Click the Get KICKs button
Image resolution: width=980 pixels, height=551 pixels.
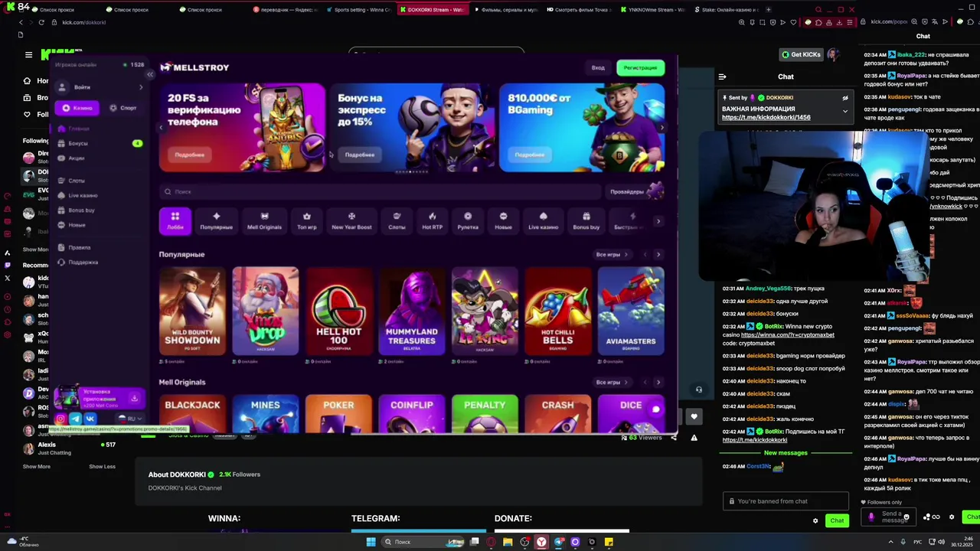(801, 54)
